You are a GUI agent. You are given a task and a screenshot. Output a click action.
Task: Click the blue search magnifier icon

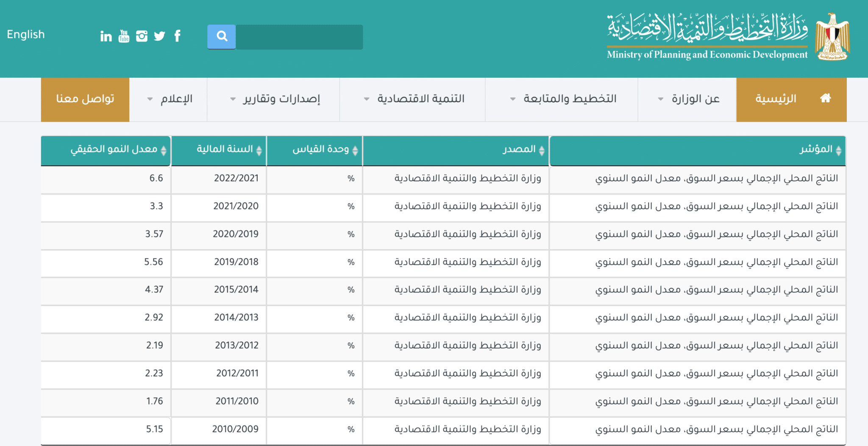coord(221,36)
